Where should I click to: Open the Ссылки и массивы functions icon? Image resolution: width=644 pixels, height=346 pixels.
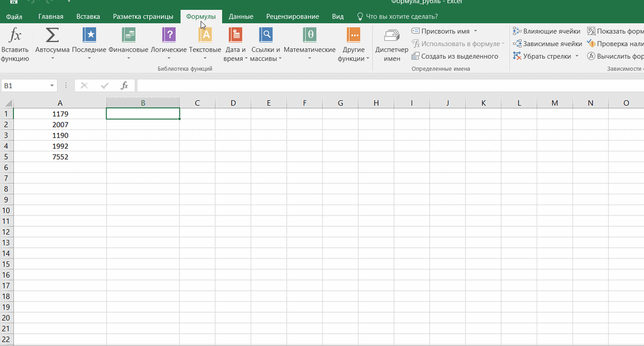pos(266,35)
